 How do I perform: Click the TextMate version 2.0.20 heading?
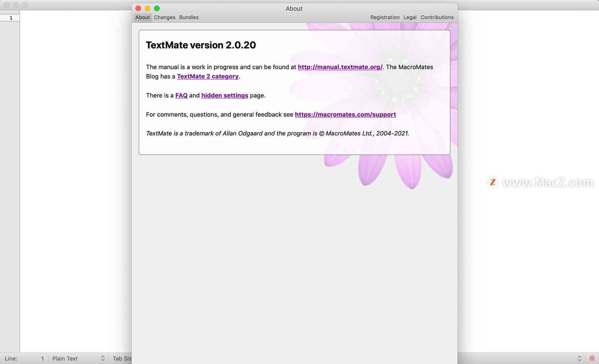201,45
